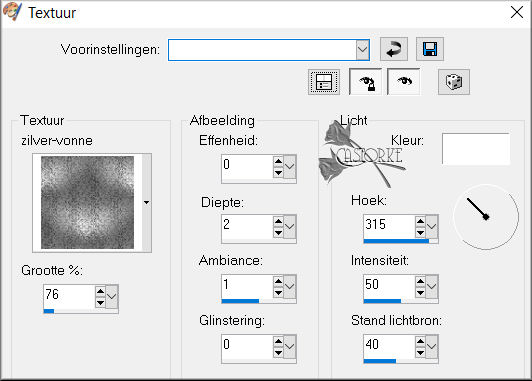Expand the Intensiteit slider popup
Viewport: 532px width, 381px height.
click(432, 287)
